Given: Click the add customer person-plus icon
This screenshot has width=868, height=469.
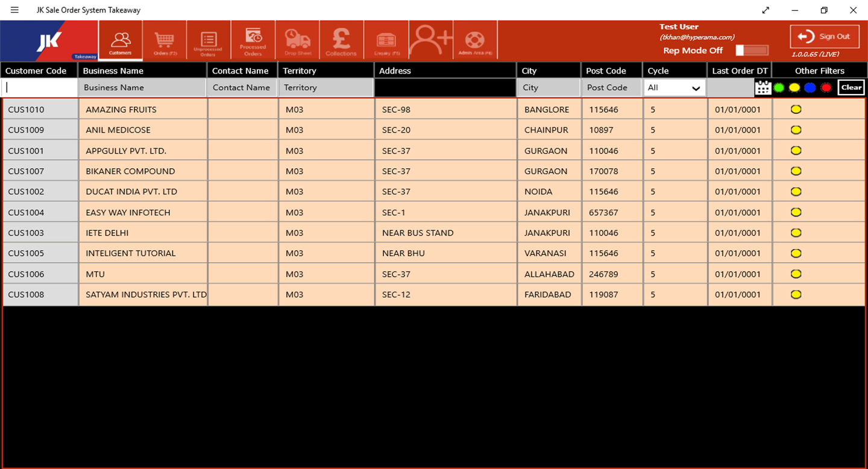Looking at the screenshot, I should [431, 41].
